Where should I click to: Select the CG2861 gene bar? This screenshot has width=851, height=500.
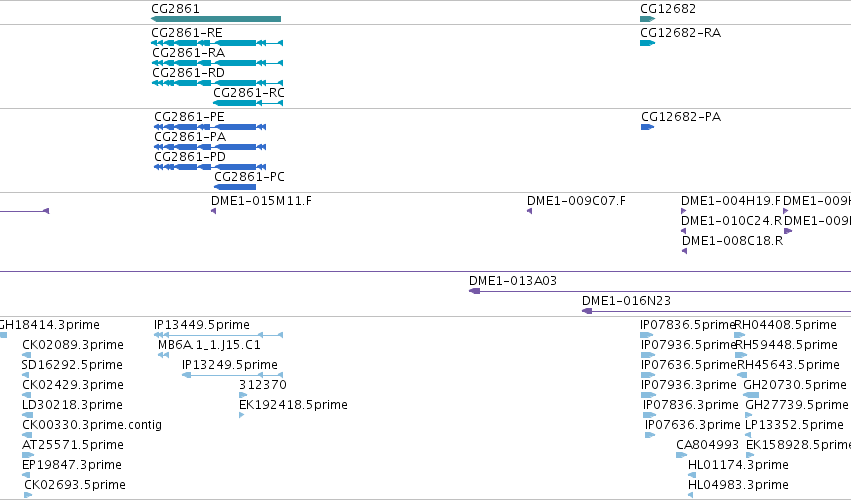(216, 19)
